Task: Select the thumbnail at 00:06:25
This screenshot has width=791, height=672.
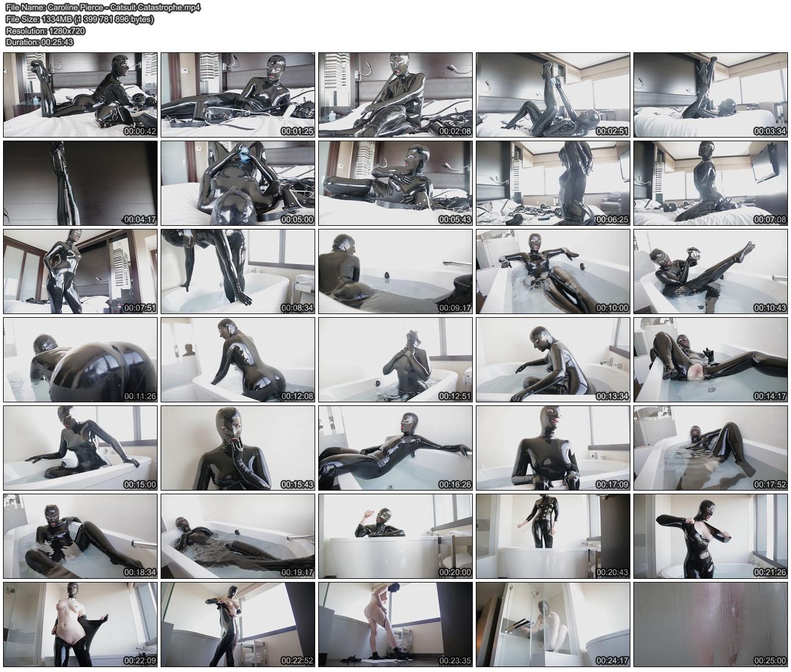Action: coord(553,183)
